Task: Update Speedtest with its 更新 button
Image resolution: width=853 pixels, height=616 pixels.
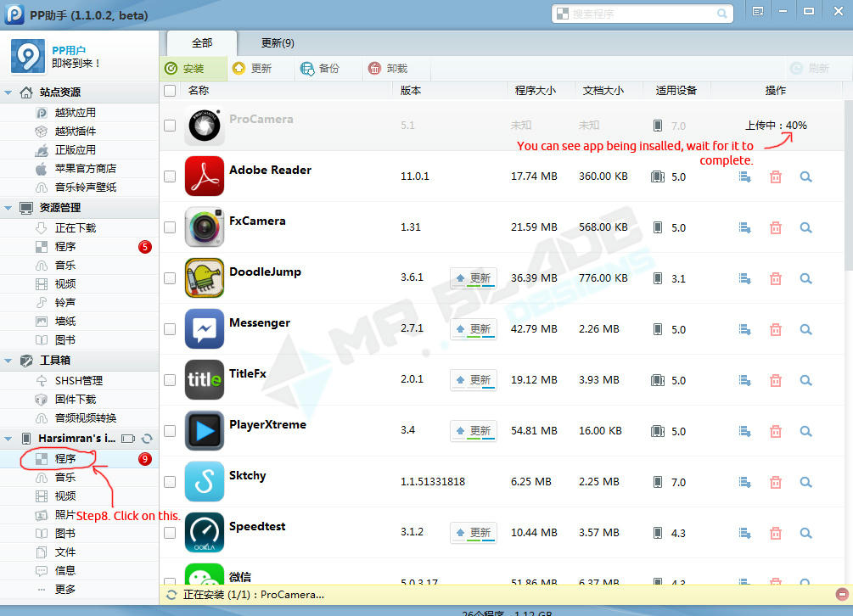Action: pos(474,533)
